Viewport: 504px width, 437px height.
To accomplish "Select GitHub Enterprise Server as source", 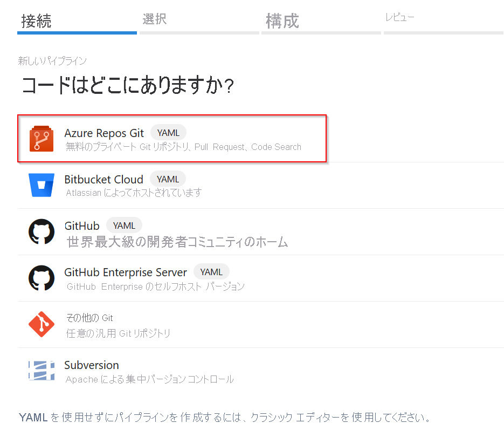I will coord(125,272).
